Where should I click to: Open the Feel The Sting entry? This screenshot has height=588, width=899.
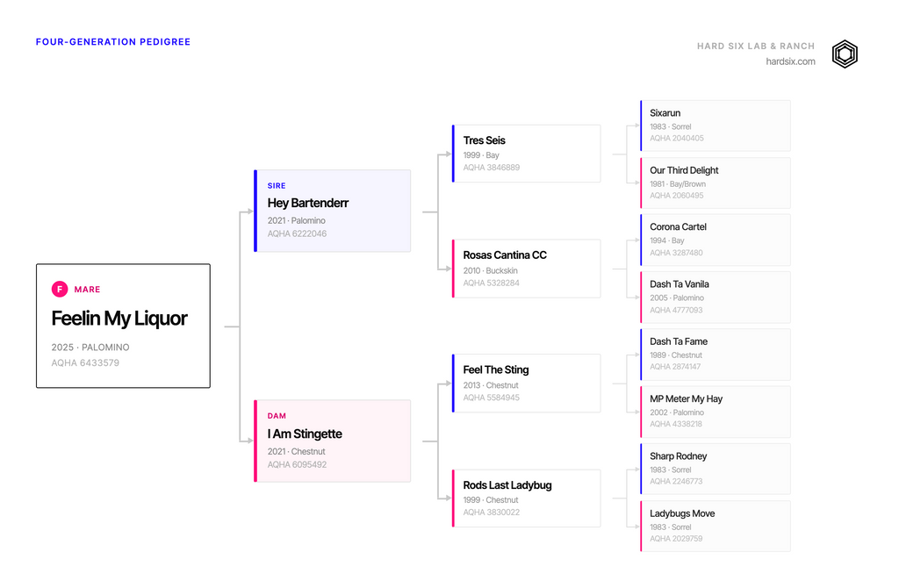click(x=527, y=384)
